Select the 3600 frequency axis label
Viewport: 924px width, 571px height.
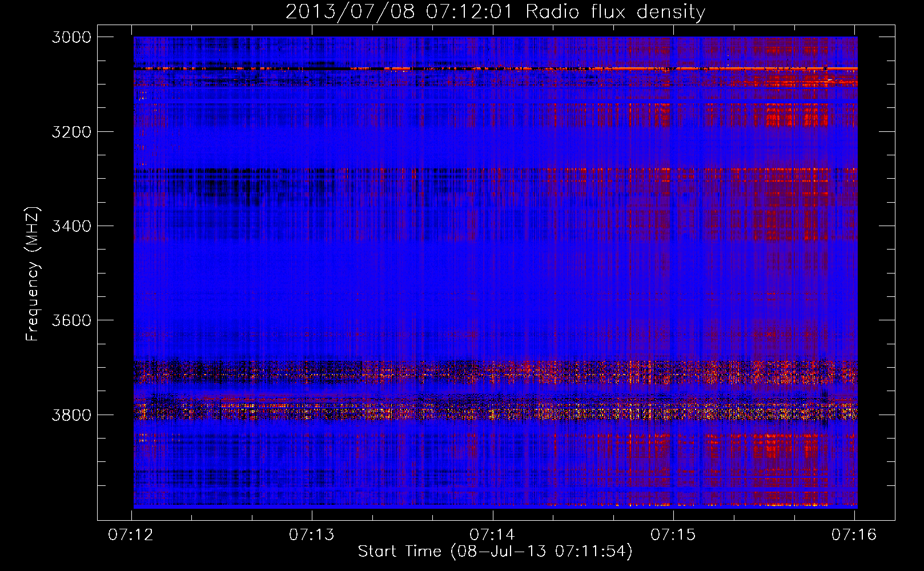(71, 320)
